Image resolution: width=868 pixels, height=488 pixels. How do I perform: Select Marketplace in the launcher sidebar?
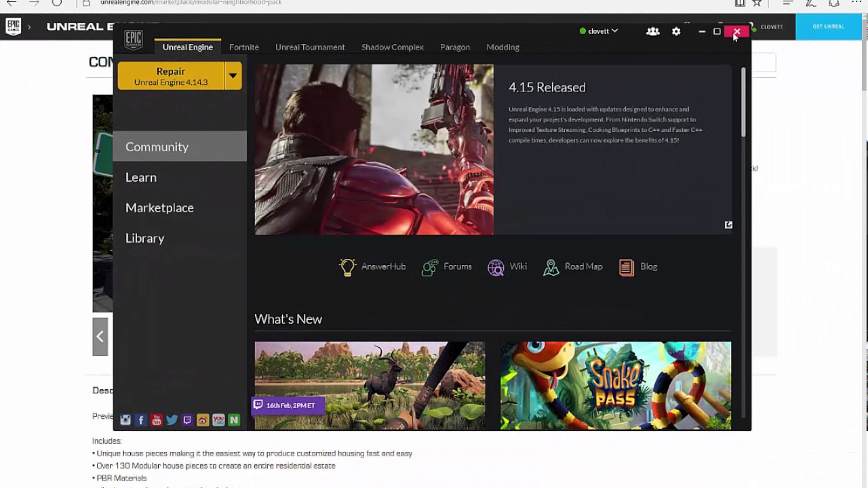180,207
